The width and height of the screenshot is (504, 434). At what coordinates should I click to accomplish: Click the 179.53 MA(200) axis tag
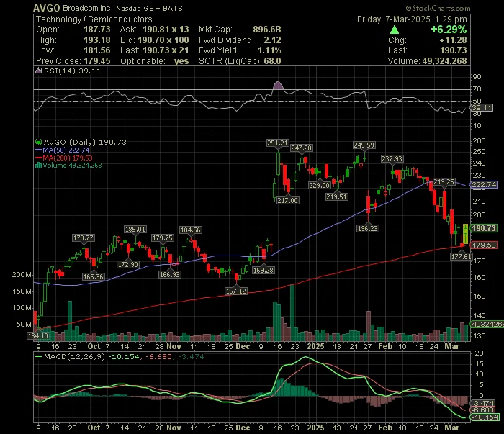coord(484,245)
